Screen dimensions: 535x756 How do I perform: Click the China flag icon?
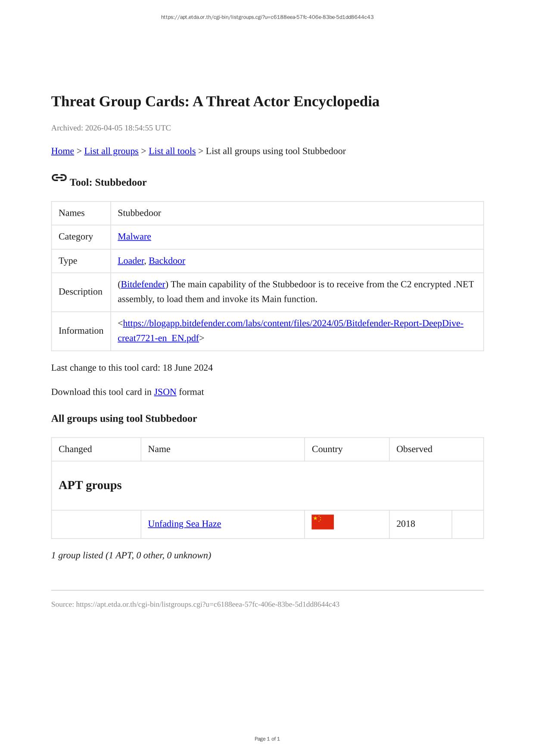click(322, 522)
